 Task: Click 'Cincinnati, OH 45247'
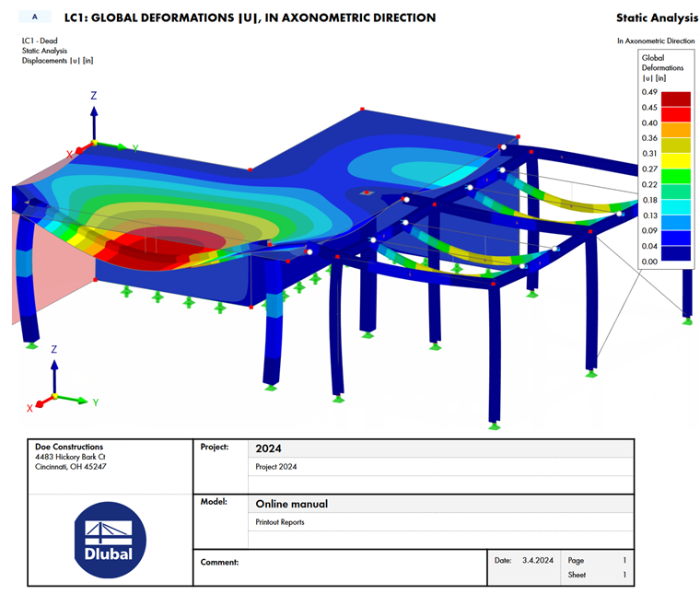coord(71,466)
